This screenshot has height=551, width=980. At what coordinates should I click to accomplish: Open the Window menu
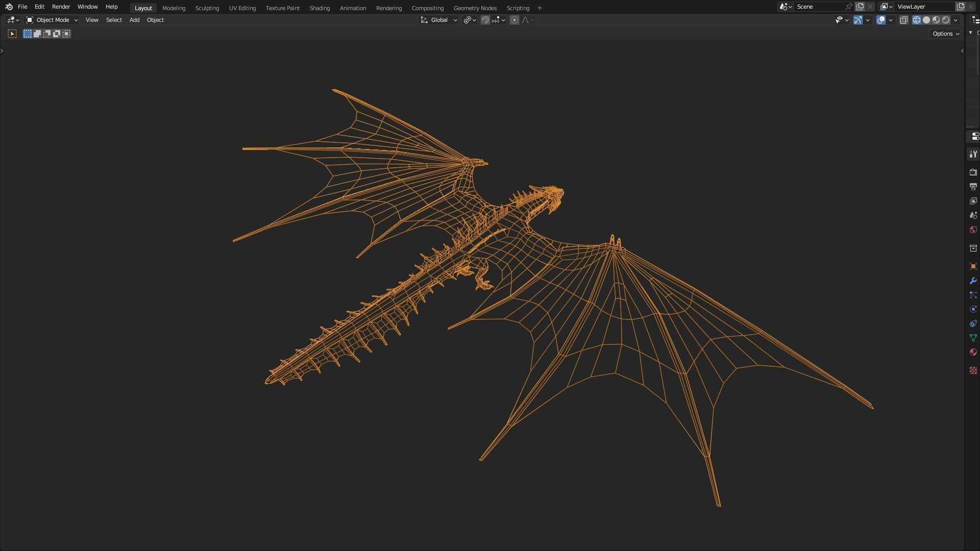[87, 7]
